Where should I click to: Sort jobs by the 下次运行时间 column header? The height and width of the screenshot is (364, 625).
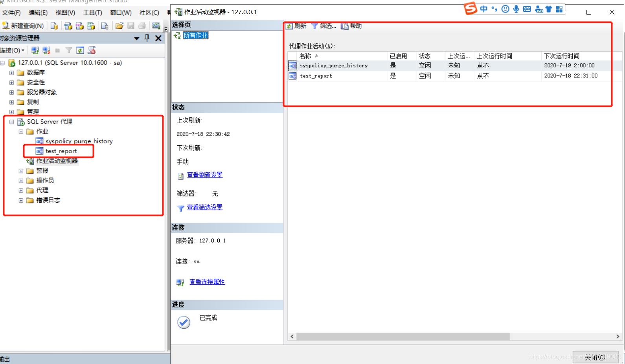581,56
